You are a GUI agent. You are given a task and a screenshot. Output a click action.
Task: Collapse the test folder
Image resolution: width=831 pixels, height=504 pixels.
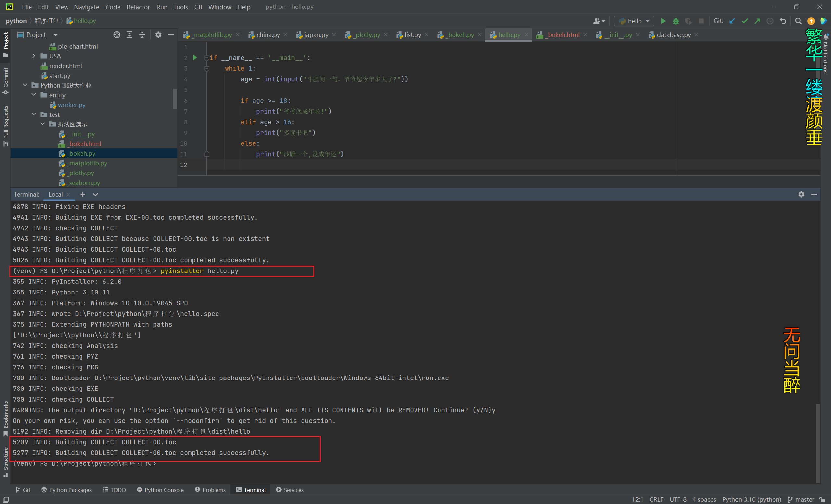click(x=34, y=114)
